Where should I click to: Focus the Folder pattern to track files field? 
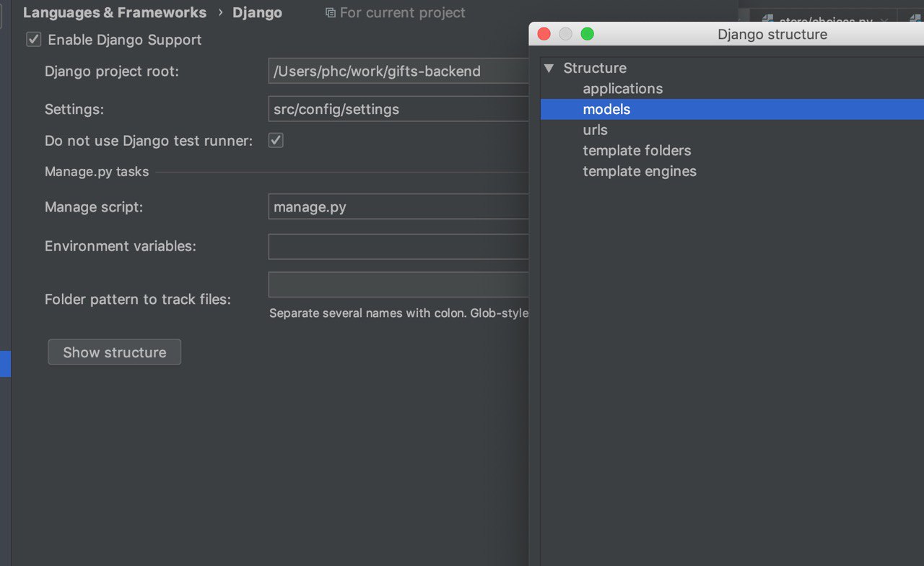coord(398,284)
